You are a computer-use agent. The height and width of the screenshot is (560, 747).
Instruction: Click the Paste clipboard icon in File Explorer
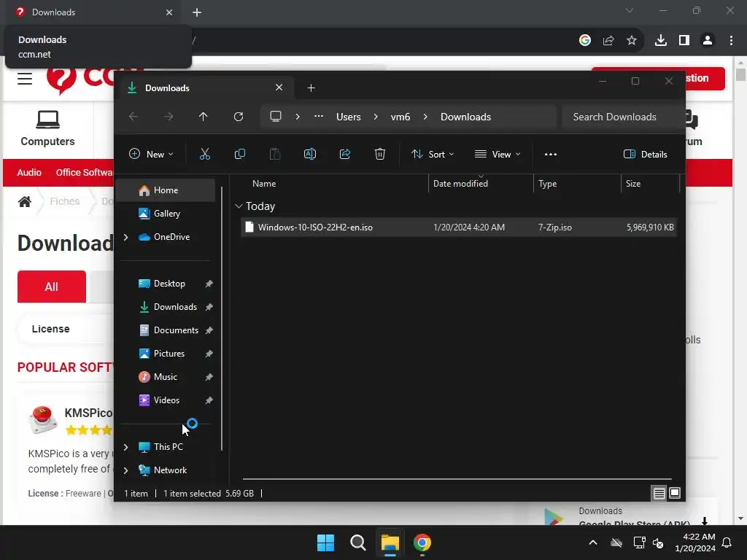point(275,155)
